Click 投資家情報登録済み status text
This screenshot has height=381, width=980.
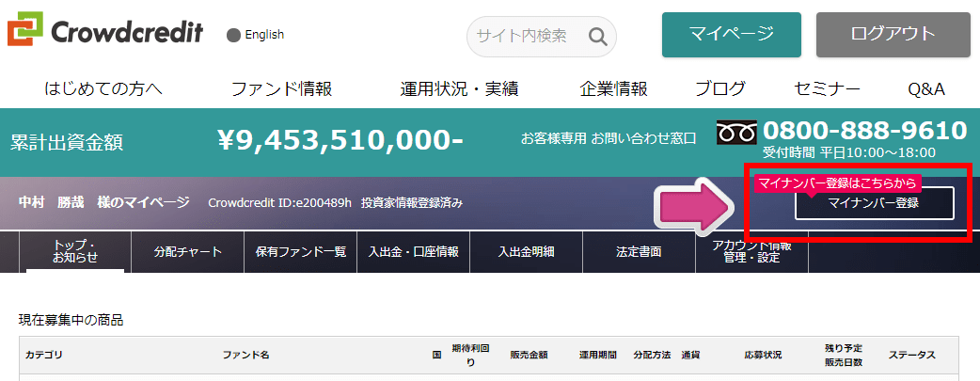(x=412, y=202)
